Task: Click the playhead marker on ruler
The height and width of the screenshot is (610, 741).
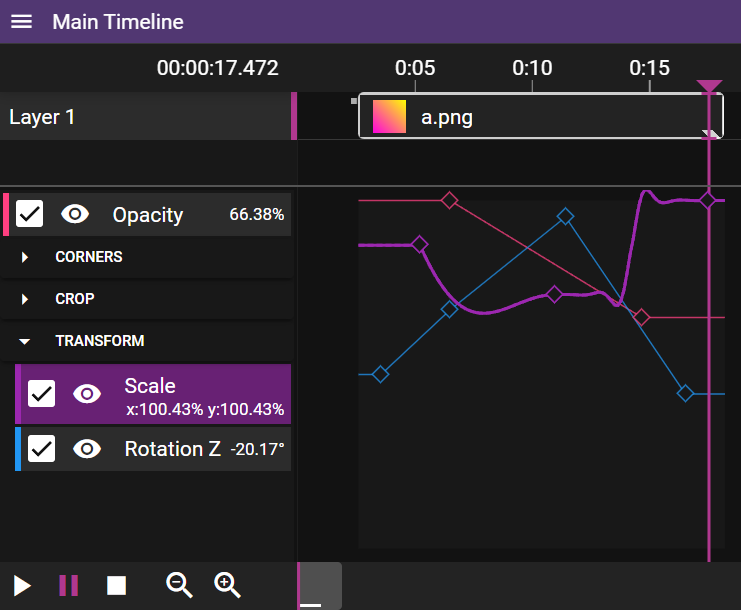Action: tap(709, 86)
